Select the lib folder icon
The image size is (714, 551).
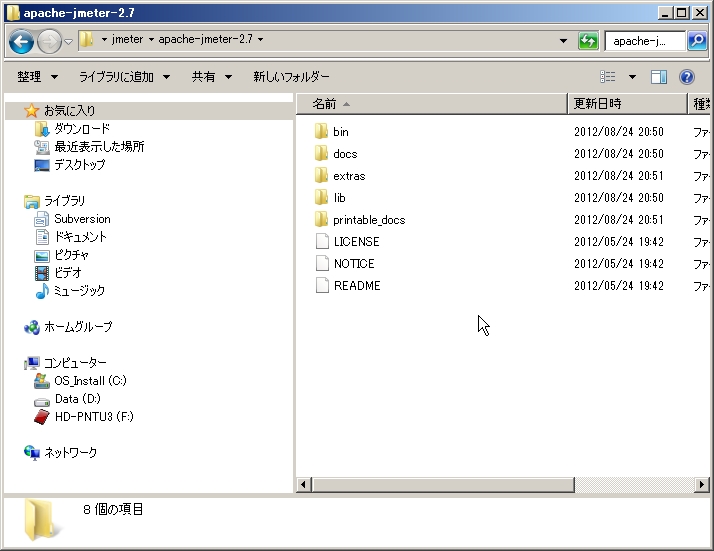321,197
